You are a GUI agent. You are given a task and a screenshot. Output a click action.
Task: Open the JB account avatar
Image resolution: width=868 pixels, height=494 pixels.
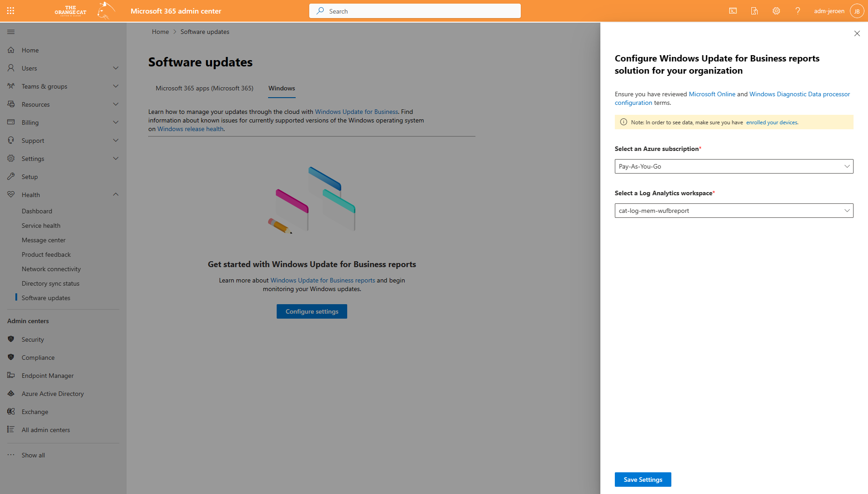click(x=857, y=11)
